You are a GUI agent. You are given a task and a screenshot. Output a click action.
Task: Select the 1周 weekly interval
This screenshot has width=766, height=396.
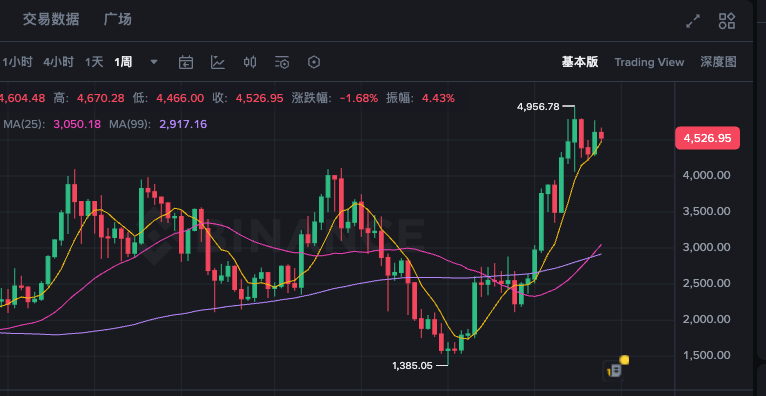click(123, 62)
